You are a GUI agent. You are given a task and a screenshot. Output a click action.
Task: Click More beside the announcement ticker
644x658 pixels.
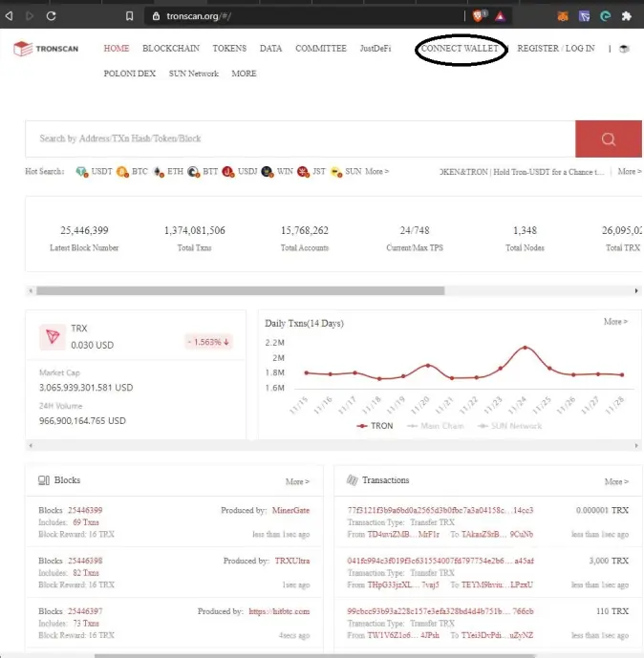point(630,172)
